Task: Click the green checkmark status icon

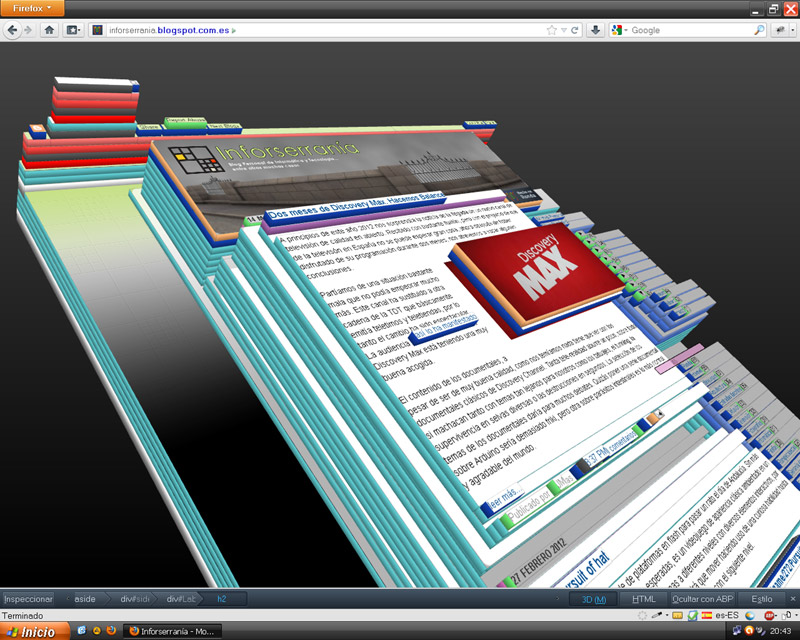Action: pos(692,616)
